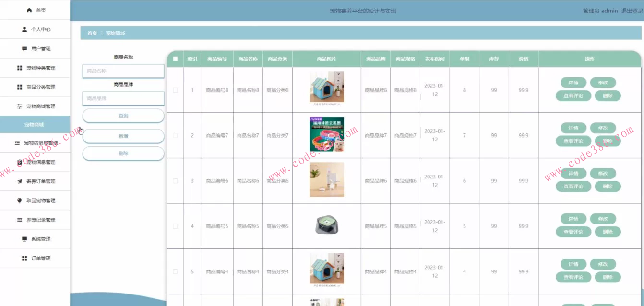Open the cat collar image in row 2
This screenshot has width=644, height=306.
[327, 134]
